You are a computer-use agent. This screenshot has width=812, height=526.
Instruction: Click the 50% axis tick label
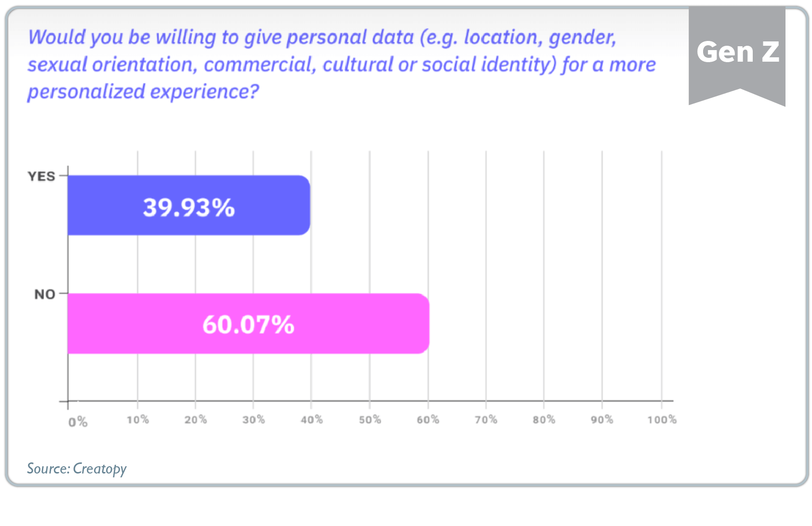point(370,420)
